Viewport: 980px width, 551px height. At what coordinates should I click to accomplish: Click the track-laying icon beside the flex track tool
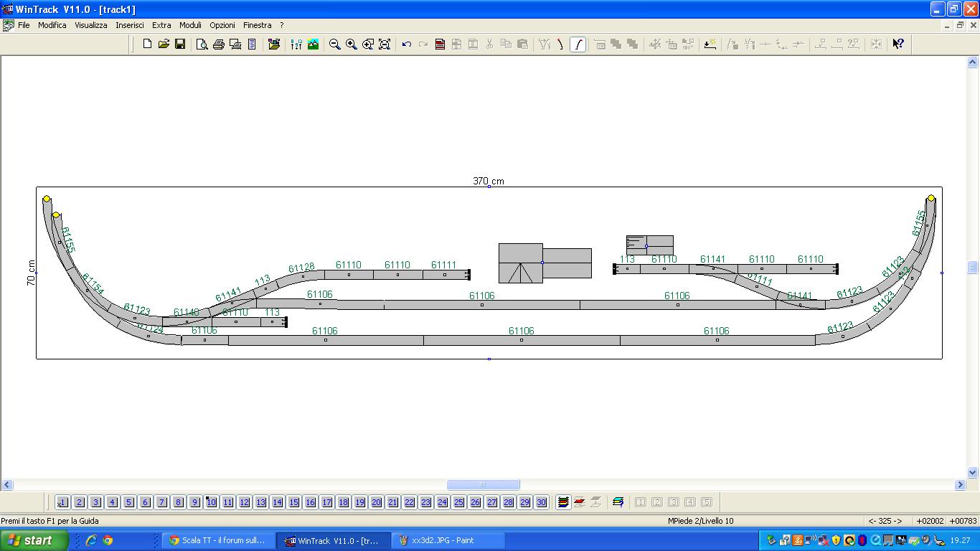tap(561, 44)
